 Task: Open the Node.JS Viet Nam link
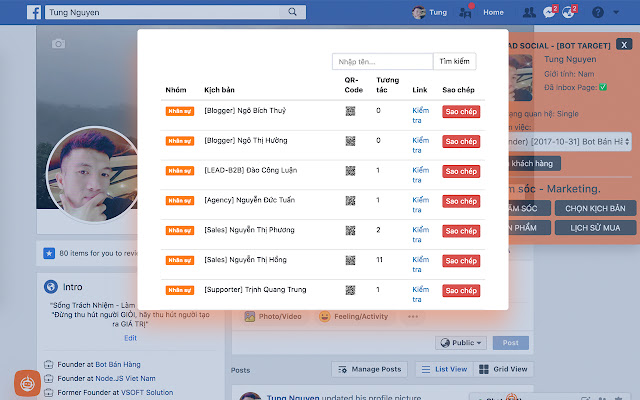125,378
